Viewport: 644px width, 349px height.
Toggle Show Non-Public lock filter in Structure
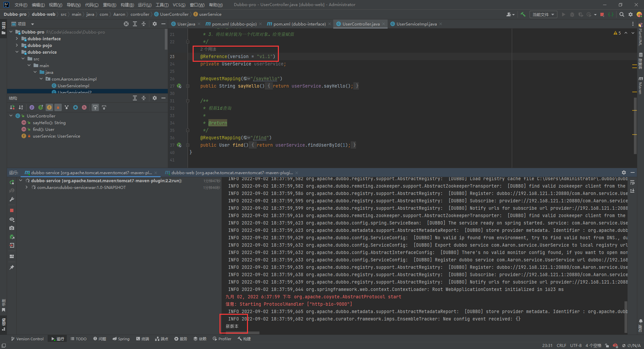pyautogui.click(x=58, y=107)
